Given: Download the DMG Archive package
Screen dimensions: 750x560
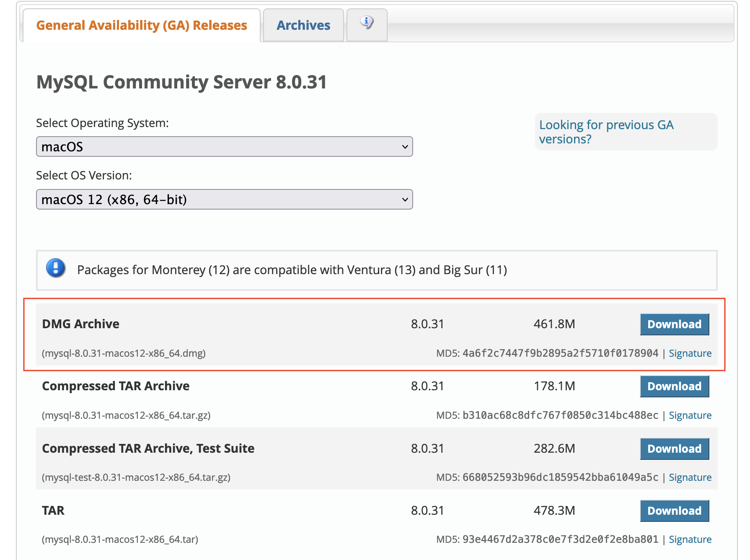Looking at the screenshot, I should click(x=674, y=324).
